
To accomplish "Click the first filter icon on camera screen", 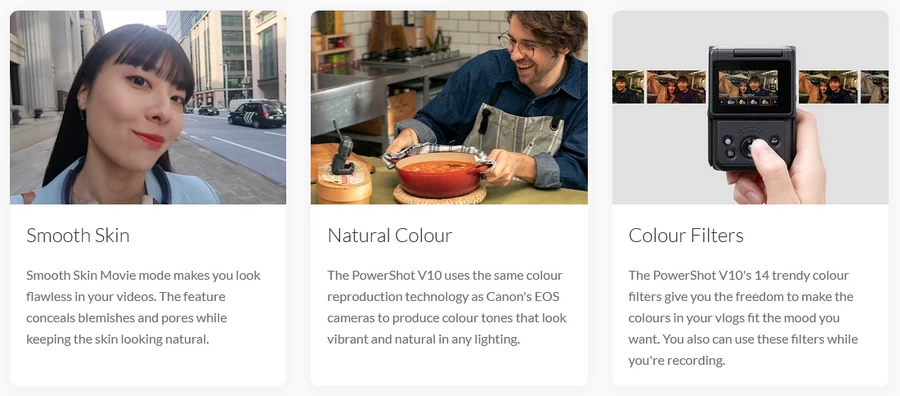I will click(x=731, y=102).
